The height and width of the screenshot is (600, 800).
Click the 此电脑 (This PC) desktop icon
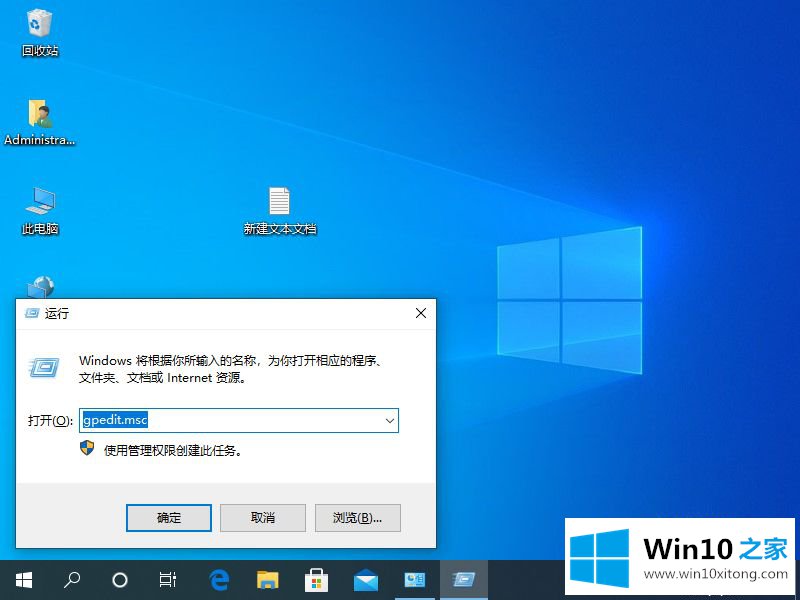[x=40, y=206]
